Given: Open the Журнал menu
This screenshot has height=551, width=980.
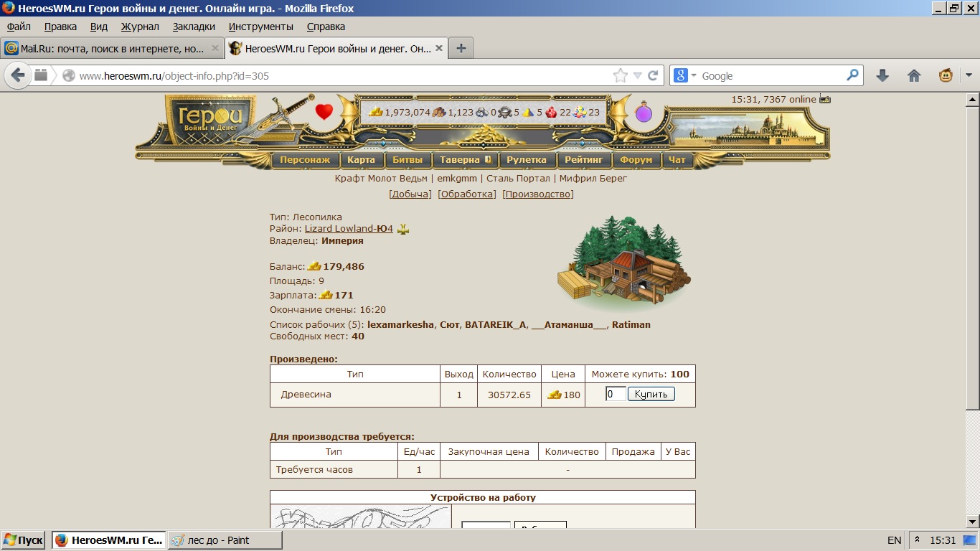Looking at the screenshot, I should (140, 27).
